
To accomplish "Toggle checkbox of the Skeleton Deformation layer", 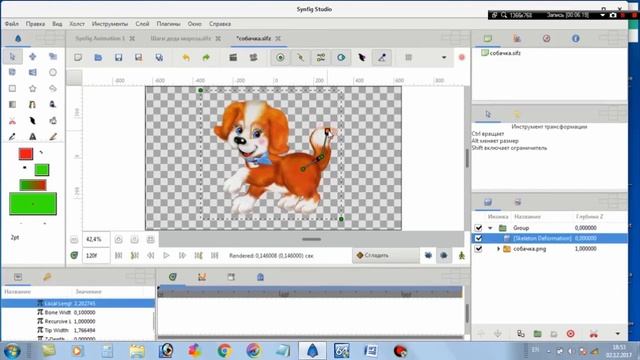I will click(x=478, y=238).
